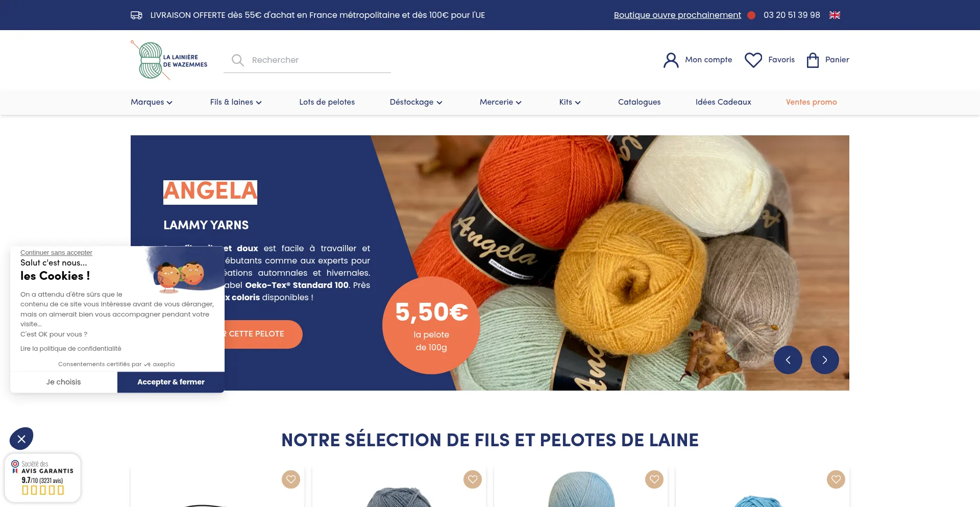Open the Panier shopping bag icon

tap(813, 60)
